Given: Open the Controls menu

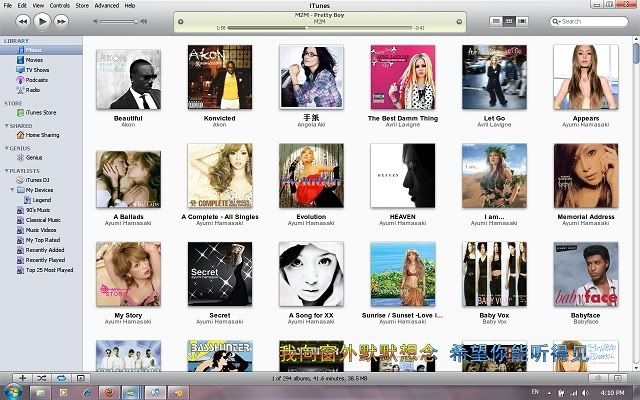Looking at the screenshot, I should tap(59, 5).
